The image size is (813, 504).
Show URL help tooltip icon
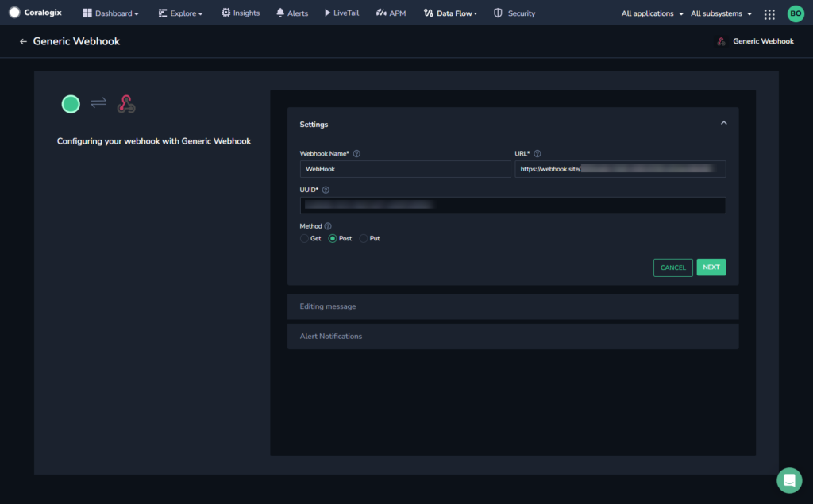(538, 153)
